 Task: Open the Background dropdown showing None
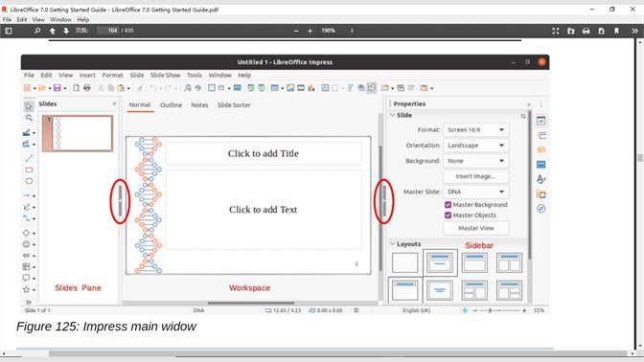click(475, 161)
